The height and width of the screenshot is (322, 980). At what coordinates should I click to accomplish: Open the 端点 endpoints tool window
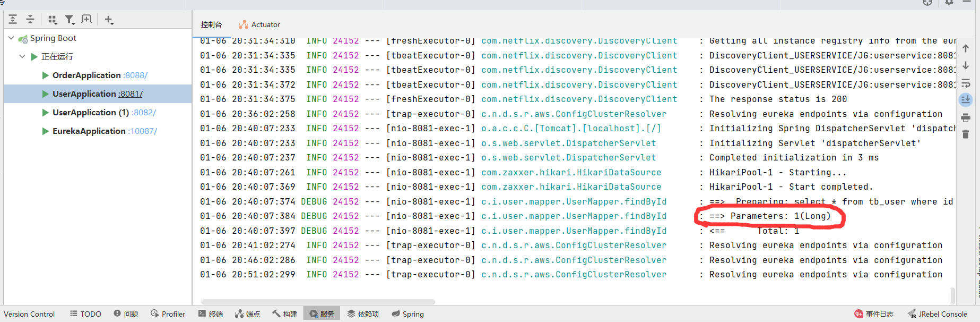pos(248,314)
